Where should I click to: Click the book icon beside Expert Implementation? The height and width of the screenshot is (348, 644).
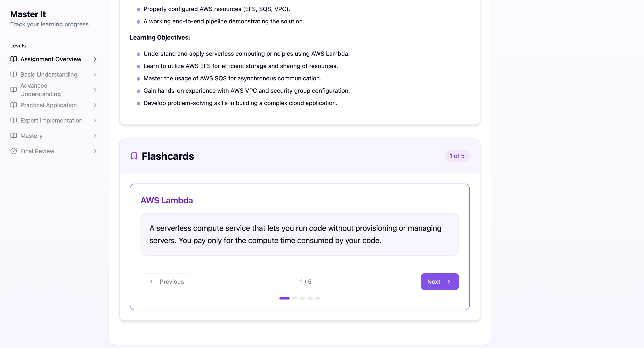(x=13, y=120)
